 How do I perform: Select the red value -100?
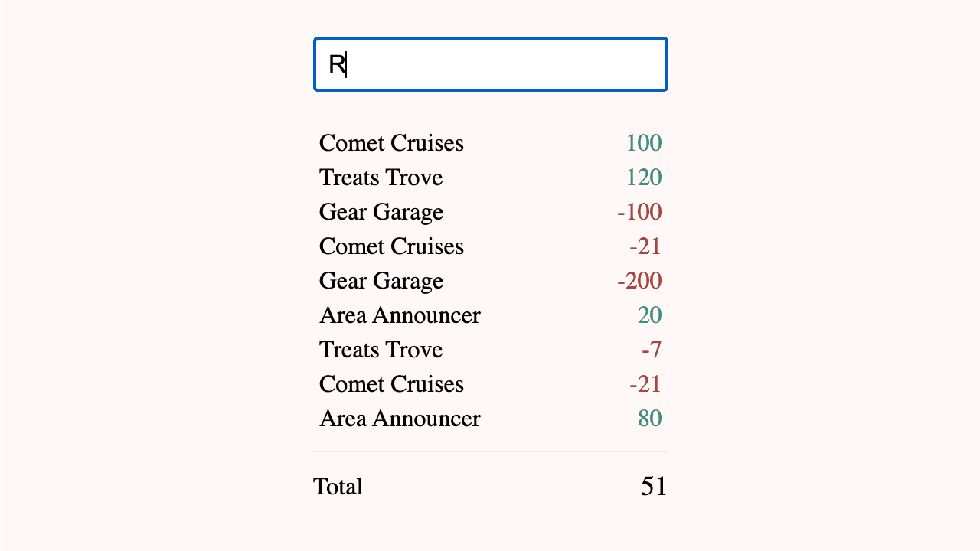639,212
